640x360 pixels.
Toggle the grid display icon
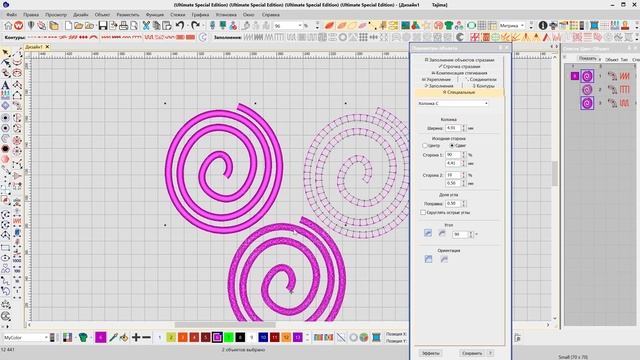pos(482,25)
